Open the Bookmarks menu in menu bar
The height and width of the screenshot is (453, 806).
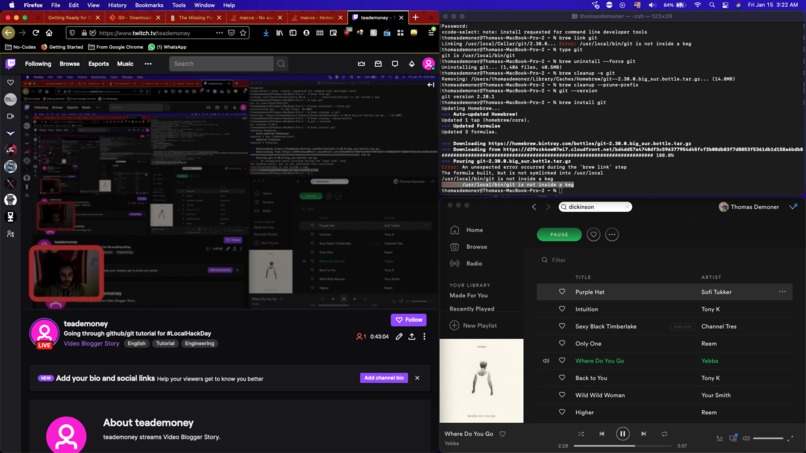(x=149, y=5)
